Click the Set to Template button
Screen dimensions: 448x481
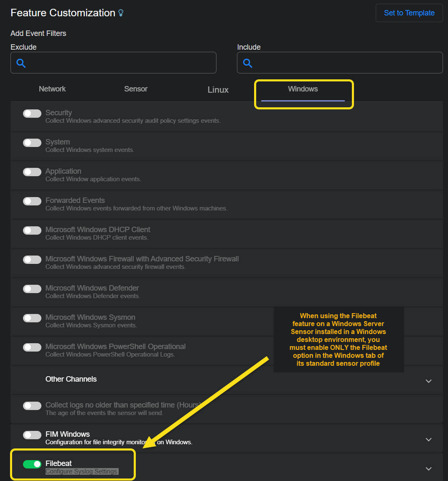click(x=409, y=13)
